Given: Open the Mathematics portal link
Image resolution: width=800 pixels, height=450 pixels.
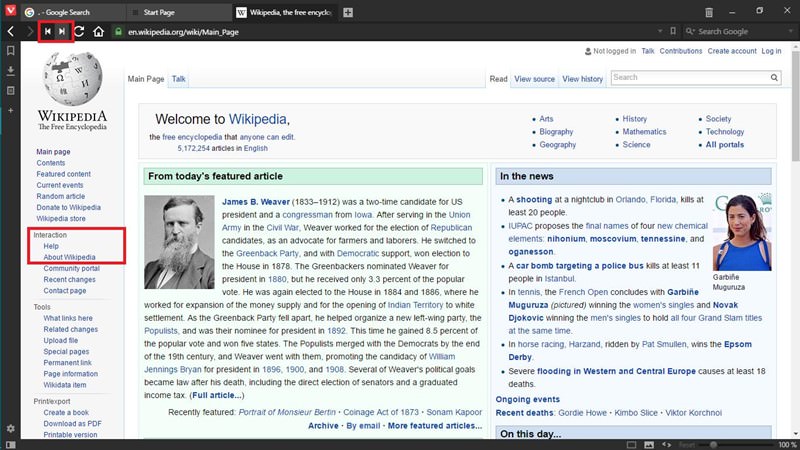Looking at the screenshot, I should [x=644, y=132].
